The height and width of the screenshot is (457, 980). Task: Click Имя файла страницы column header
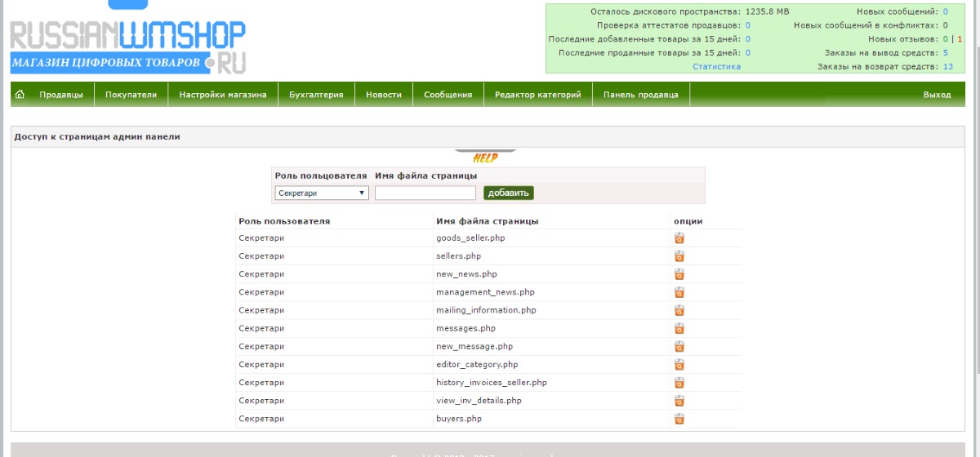point(488,221)
